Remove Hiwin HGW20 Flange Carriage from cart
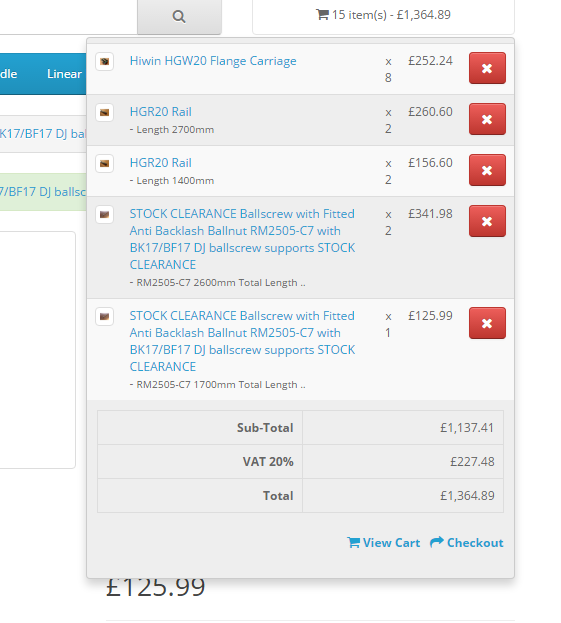Viewport: 561px width, 623px height. (487, 68)
